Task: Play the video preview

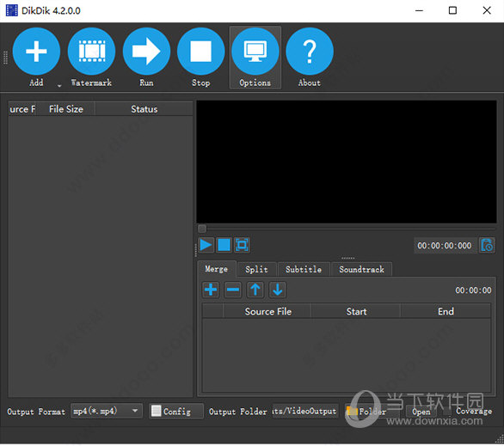Action: tap(206, 245)
